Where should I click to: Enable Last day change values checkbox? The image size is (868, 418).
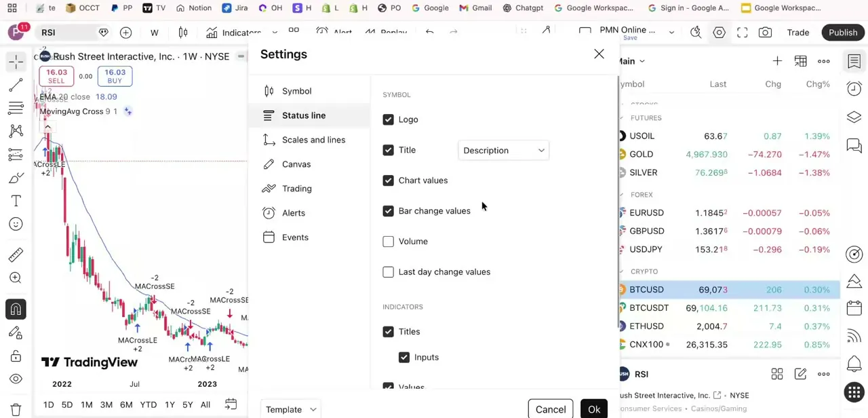388,272
